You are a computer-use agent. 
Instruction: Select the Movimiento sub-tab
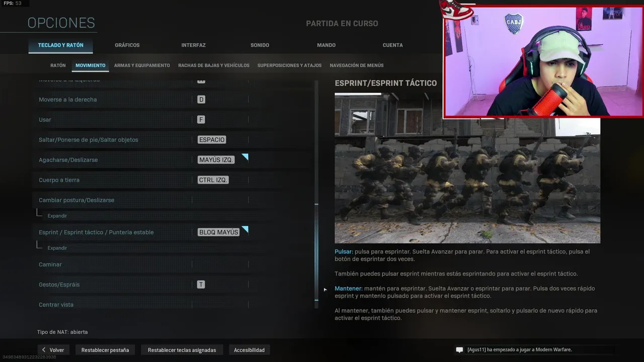pos(91,65)
